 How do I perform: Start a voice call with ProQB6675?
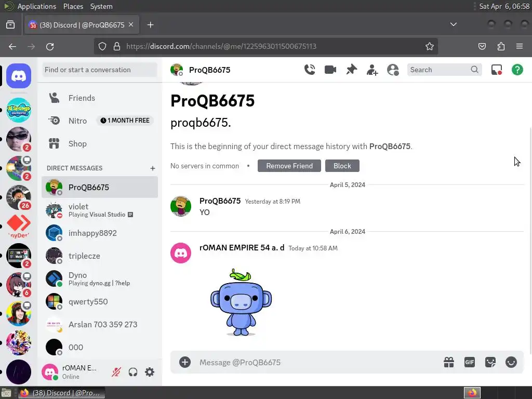point(310,70)
